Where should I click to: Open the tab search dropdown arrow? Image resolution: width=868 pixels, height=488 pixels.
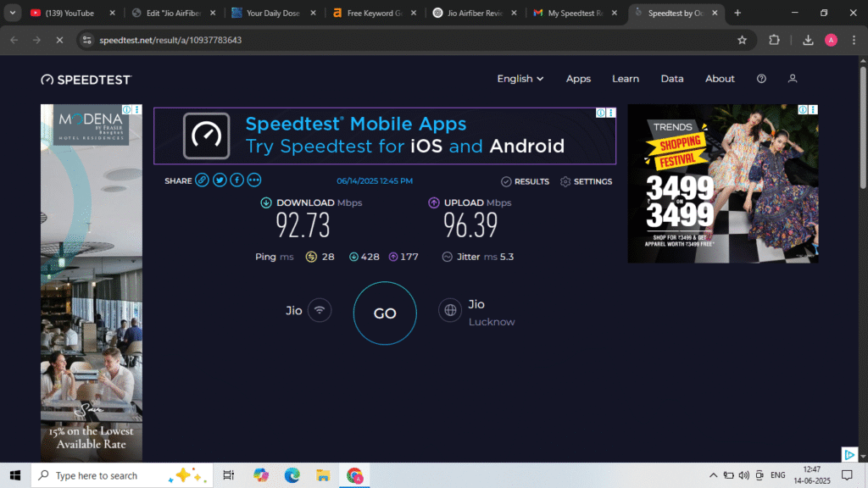(x=12, y=13)
